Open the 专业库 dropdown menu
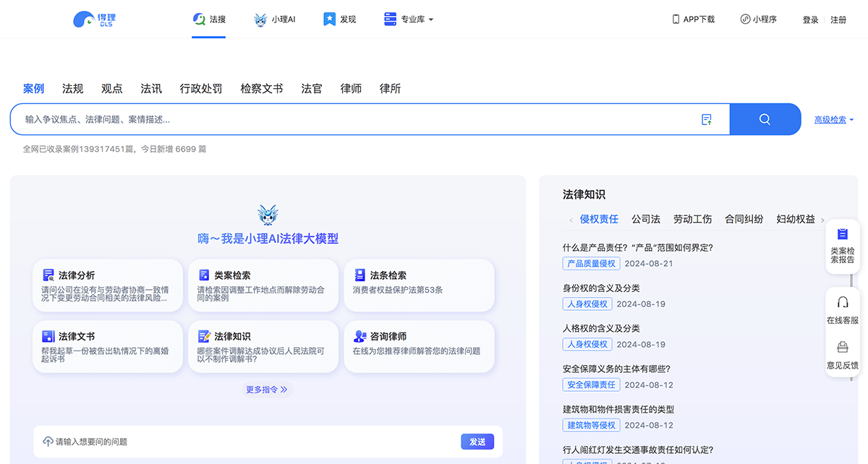This screenshot has width=868, height=464. [x=409, y=19]
